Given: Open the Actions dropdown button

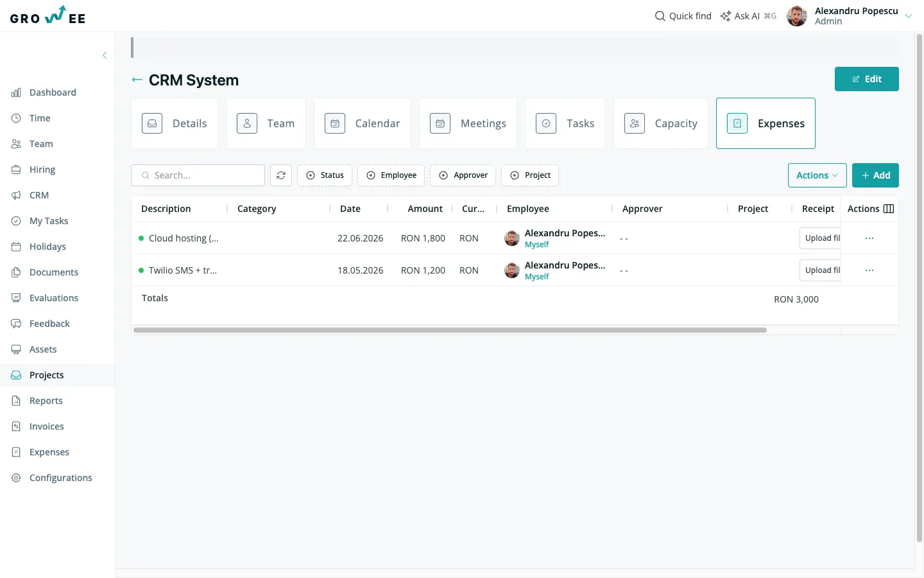Looking at the screenshot, I should 817,175.
